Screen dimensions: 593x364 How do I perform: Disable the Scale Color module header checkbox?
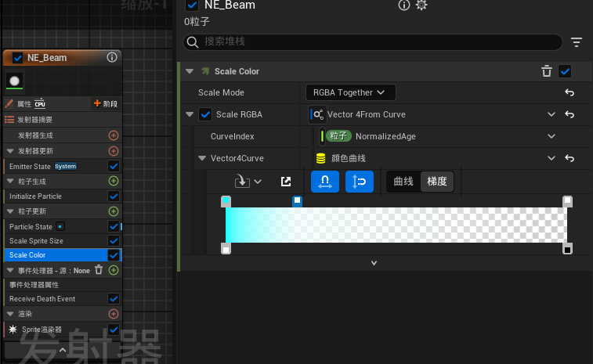(x=565, y=71)
